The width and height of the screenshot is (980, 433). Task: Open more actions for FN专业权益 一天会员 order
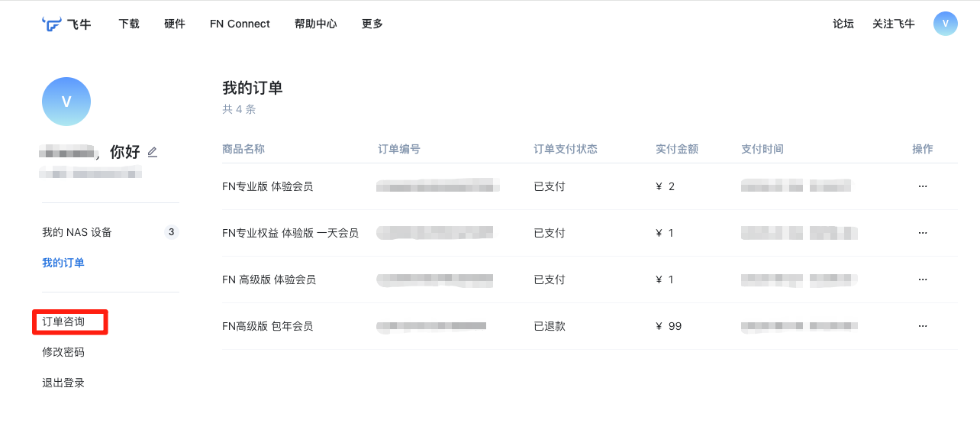tap(922, 233)
